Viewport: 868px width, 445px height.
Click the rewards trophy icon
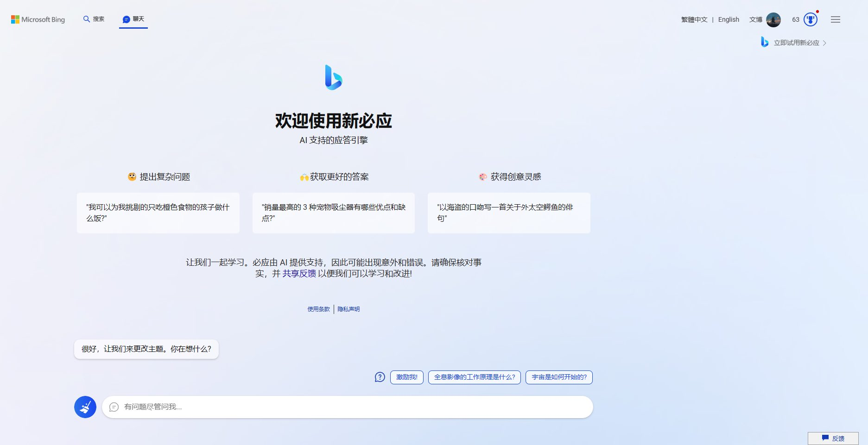pos(810,19)
